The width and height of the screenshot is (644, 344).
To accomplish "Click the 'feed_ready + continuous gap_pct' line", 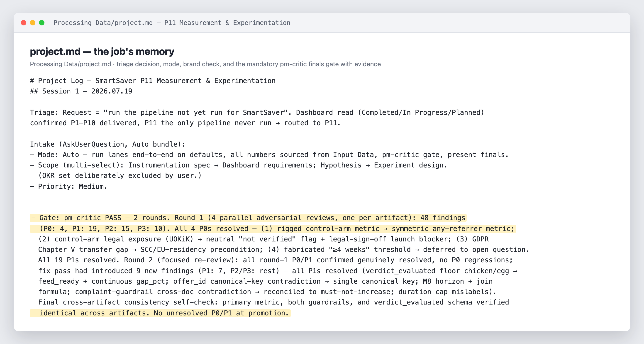I will click(x=265, y=281).
